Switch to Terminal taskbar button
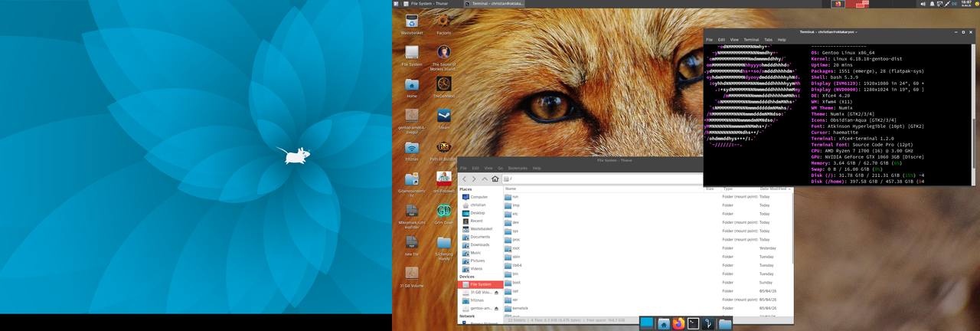Screen dimensions: 980x331 495,4
